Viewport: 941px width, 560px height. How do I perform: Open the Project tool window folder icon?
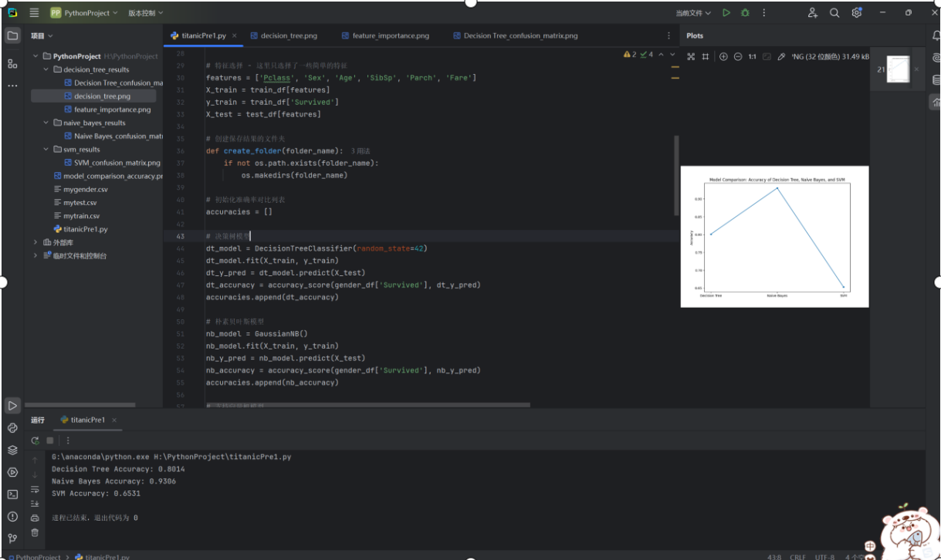[12, 35]
